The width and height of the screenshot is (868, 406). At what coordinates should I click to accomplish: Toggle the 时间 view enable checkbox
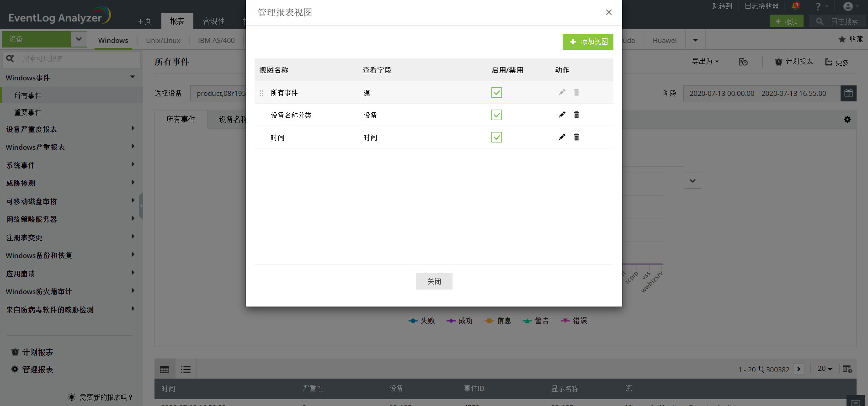coord(496,137)
